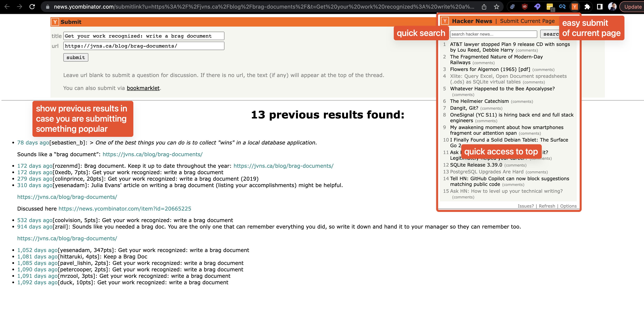Click into the url input field
The width and height of the screenshot is (644, 312).
pos(144,46)
